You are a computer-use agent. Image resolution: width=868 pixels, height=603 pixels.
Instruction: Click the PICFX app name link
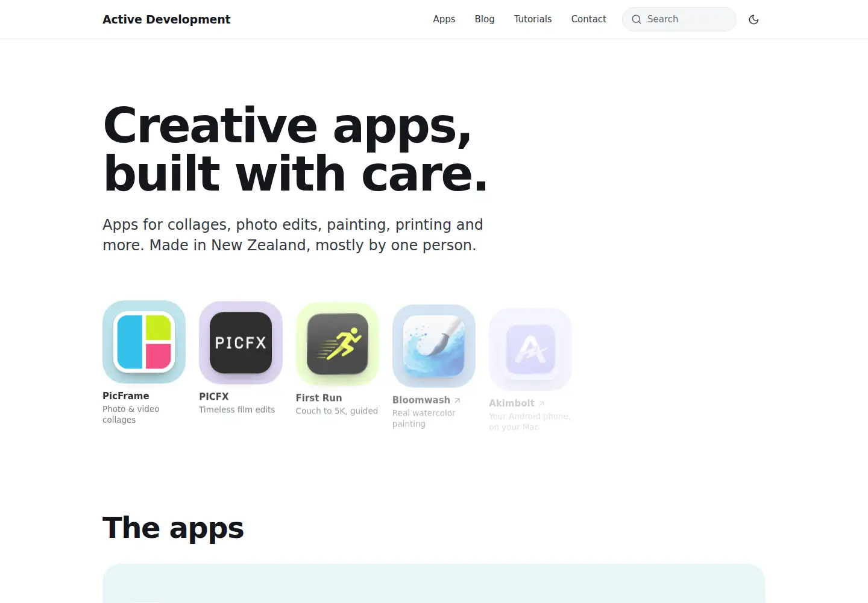214,396
